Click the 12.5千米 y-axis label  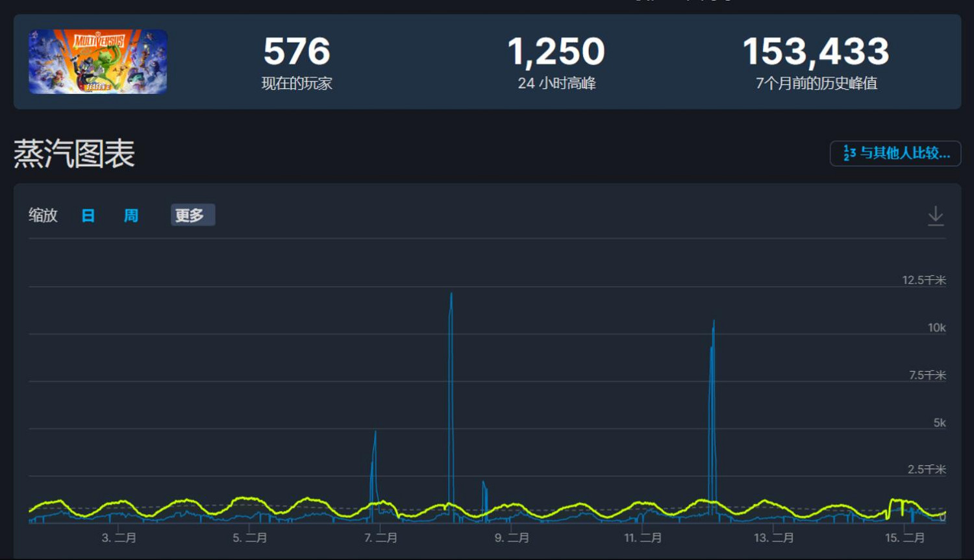click(x=923, y=280)
